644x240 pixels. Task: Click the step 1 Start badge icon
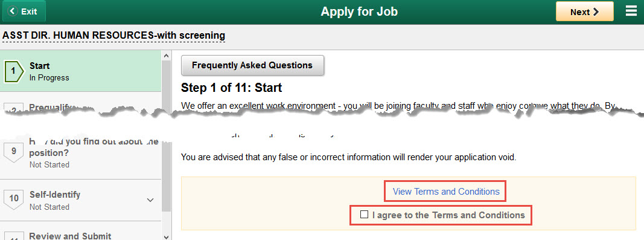click(13, 71)
